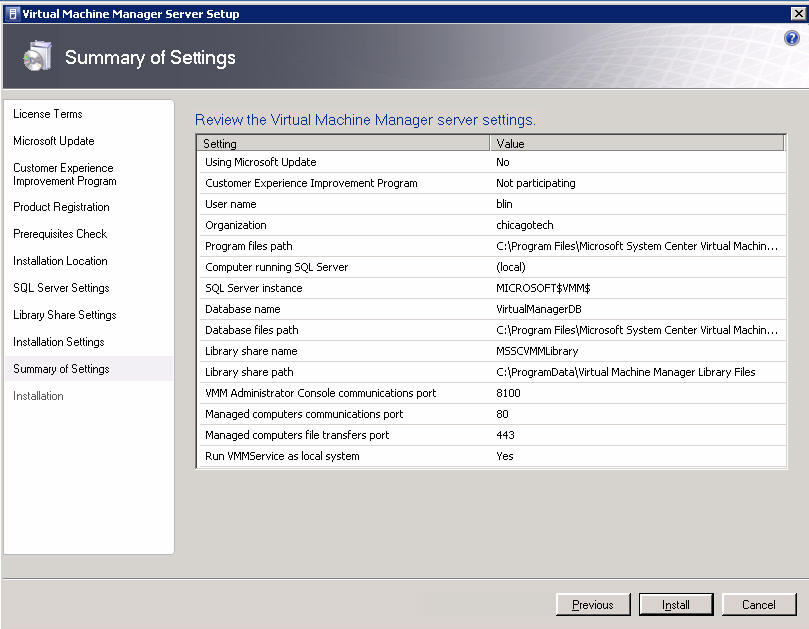Viewport: 809px width, 629px height.
Task: Click the share name value 'MSSCVMMLibrary'
Action: click(537, 351)
